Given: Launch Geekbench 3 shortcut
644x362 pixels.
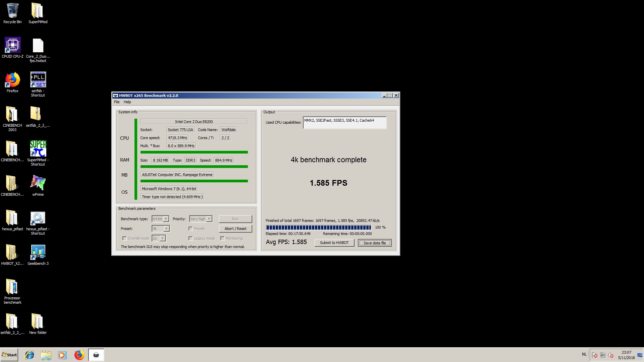Looking at the screenshot, I should 38,255.
